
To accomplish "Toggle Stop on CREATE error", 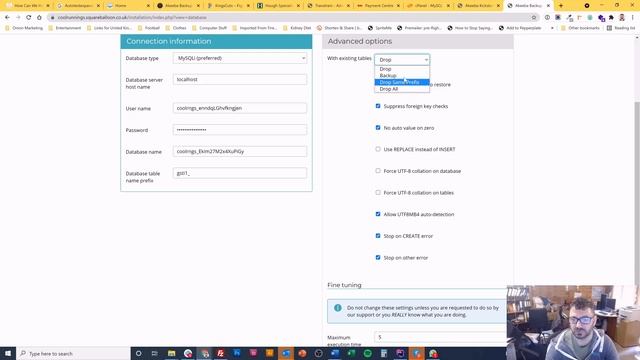I will [x=378, y=236].
